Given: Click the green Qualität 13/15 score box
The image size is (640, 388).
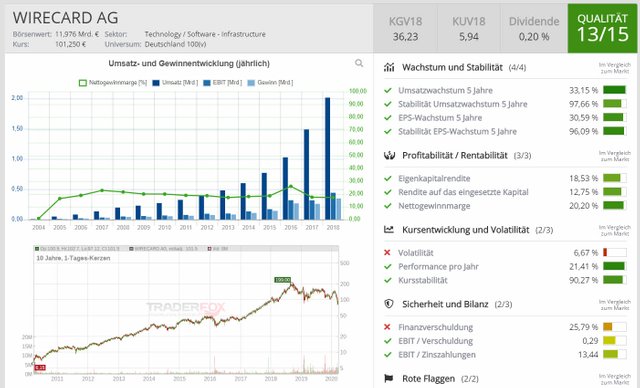Looking at the screenshot, I should point(602,29).
